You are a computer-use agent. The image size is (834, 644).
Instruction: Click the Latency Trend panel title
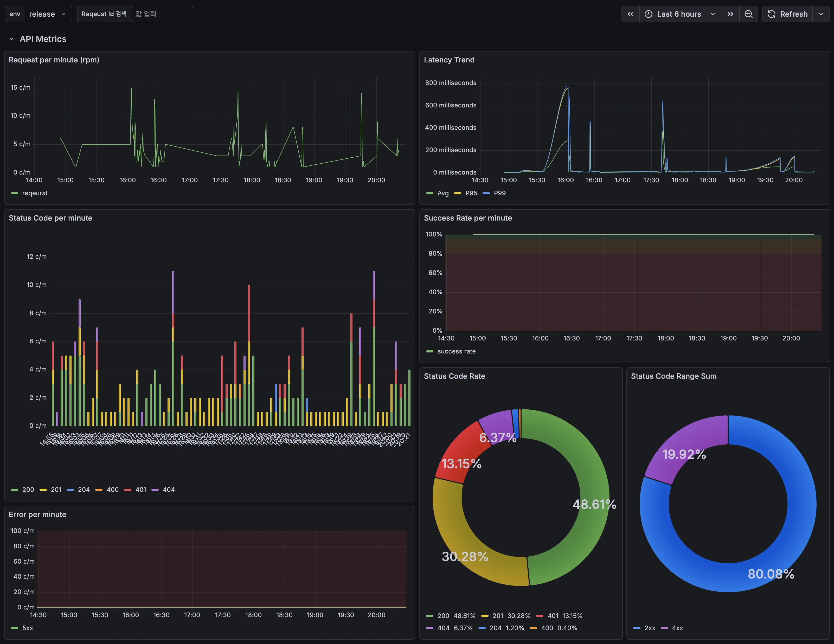449,60
